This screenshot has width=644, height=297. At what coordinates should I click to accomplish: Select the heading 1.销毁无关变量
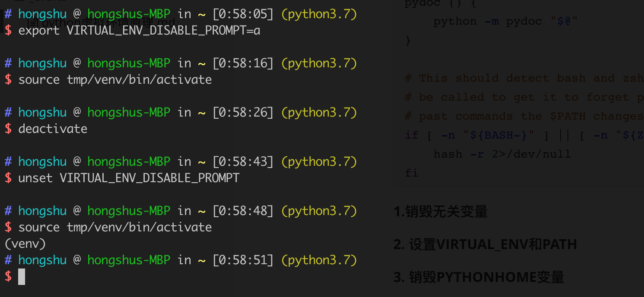tap(440, 212)
